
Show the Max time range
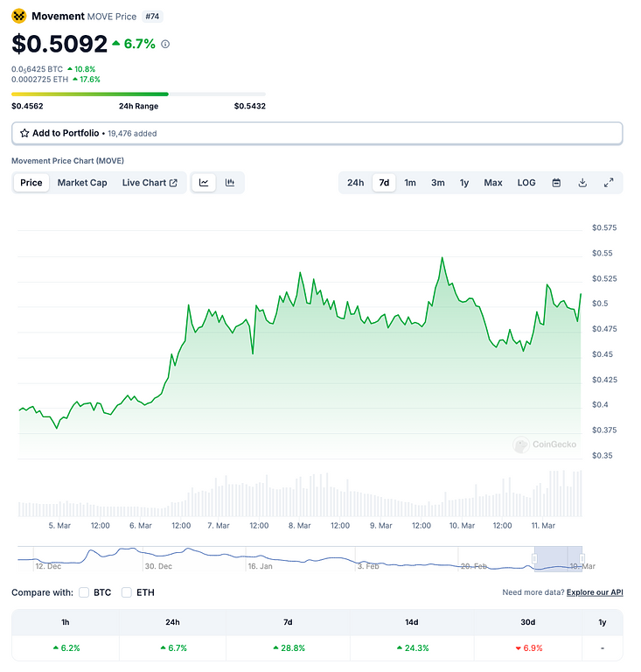[x=493, y=183]
